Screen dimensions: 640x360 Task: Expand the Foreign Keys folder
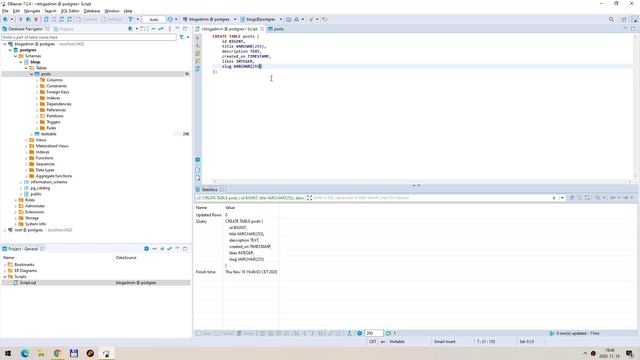(37, 92)
